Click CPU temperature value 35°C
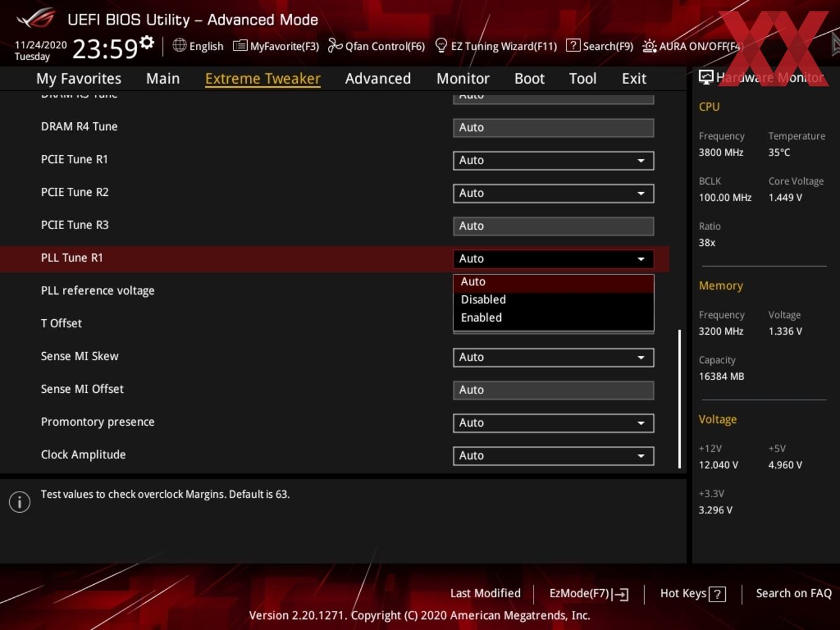 (779, 153)
